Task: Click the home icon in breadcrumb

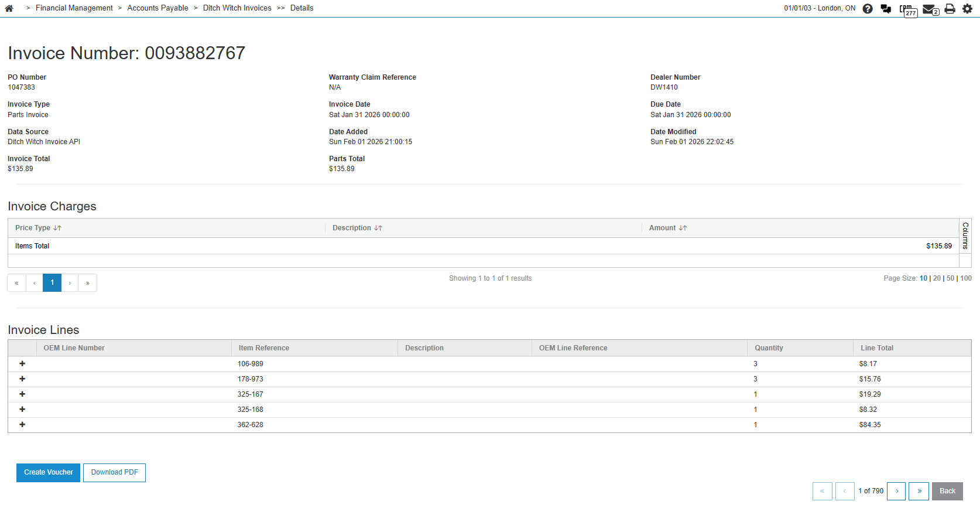Action: [9, 8]
